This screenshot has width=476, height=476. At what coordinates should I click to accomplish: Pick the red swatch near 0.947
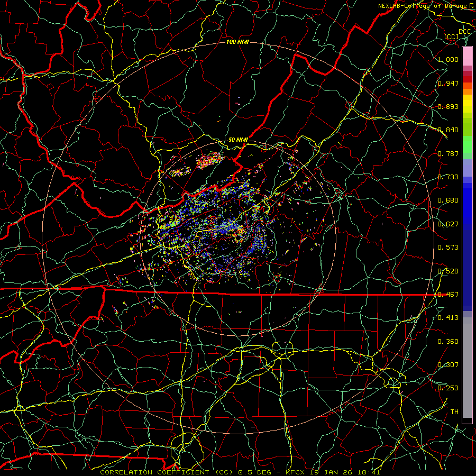pos(467,79)
